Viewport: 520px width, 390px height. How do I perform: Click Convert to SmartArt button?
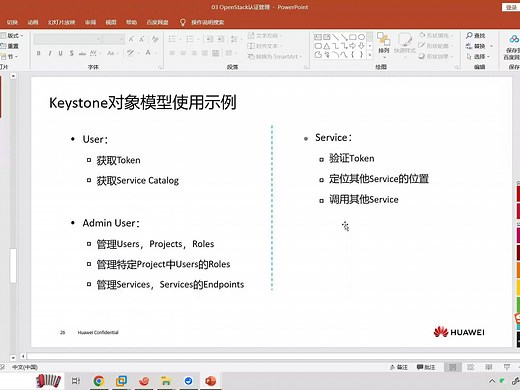coord(275,57)
